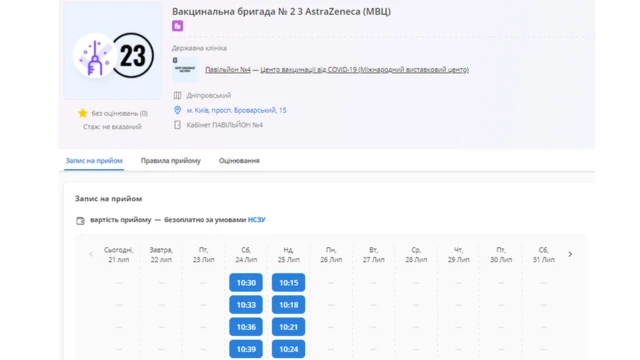The height and width of the screenshot is (360, 640).
Task: Show next dates with right arrow
Action: click(570, 254)
